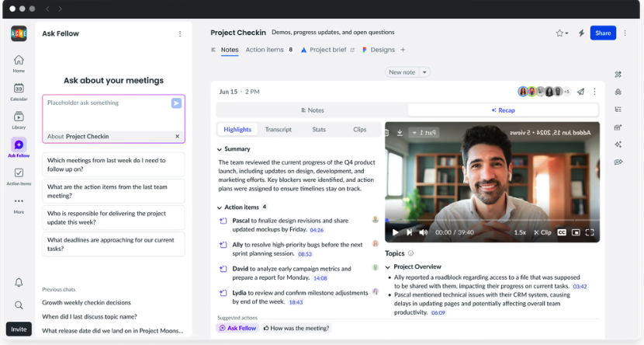This screenshot has width=644, height=345.
Task: Toggle closed captions CC
Action: (x=562, y=232)
